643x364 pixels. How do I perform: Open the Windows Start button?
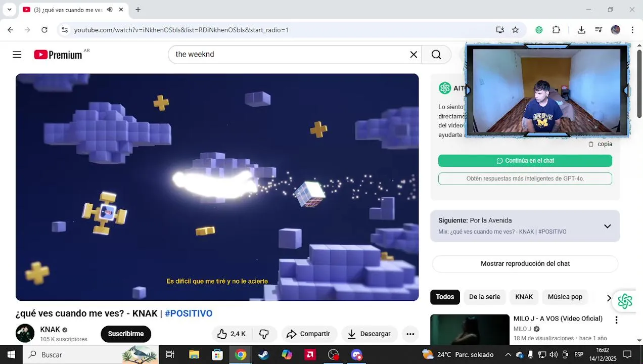pos(11,354)
